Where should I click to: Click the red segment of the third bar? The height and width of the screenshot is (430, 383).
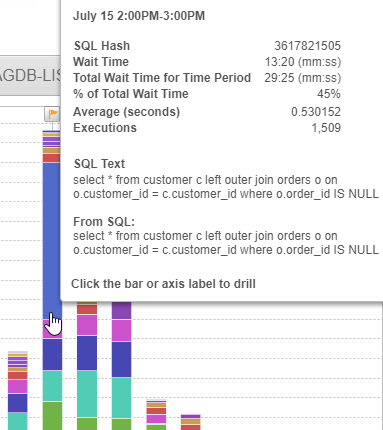tap(87, 309)
